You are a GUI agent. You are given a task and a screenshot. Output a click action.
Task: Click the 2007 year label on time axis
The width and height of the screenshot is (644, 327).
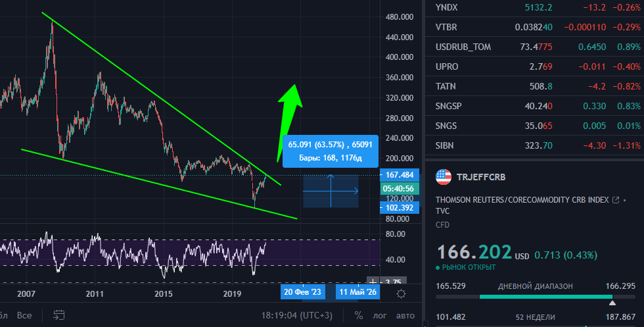pos(26,293)
